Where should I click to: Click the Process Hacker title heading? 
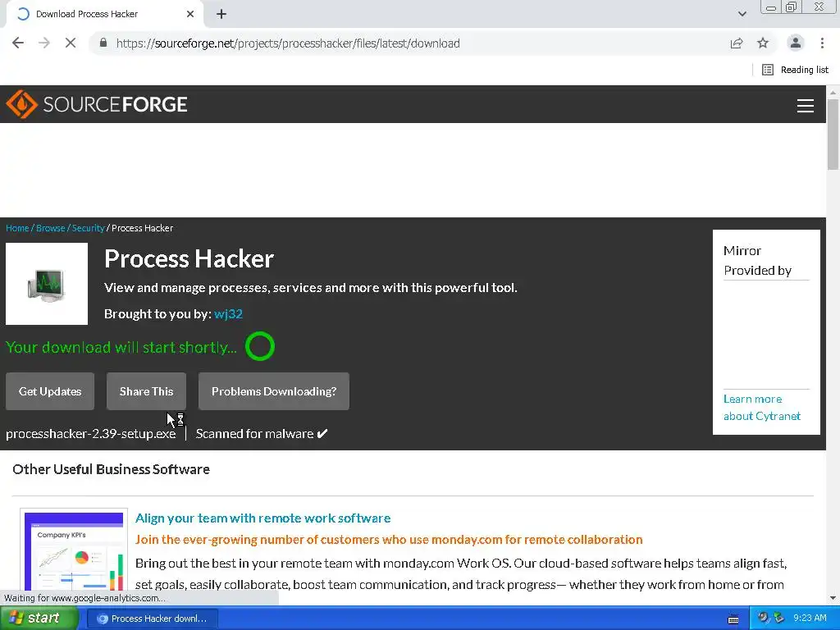(x=189, y=258)
